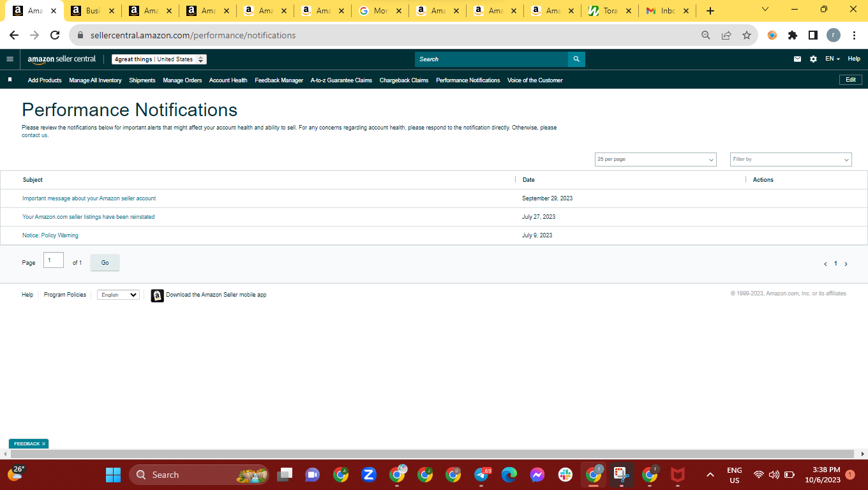The height and width of the screenshot is (490, 868).
Task: Open the Chrome three-dot menu
Action: pos(854,35)
